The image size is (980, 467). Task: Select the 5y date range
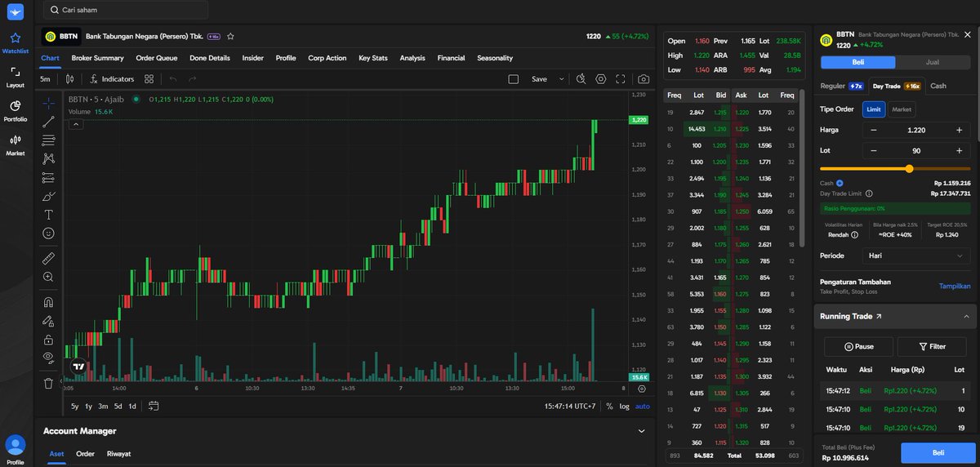[74, 406]
